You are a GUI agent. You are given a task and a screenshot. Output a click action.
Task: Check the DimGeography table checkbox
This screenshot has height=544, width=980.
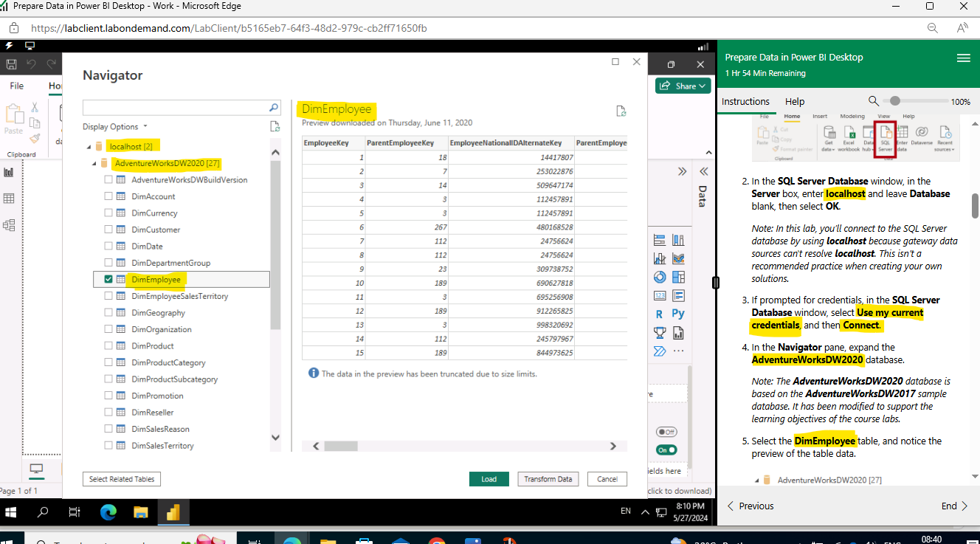point(108,312)
